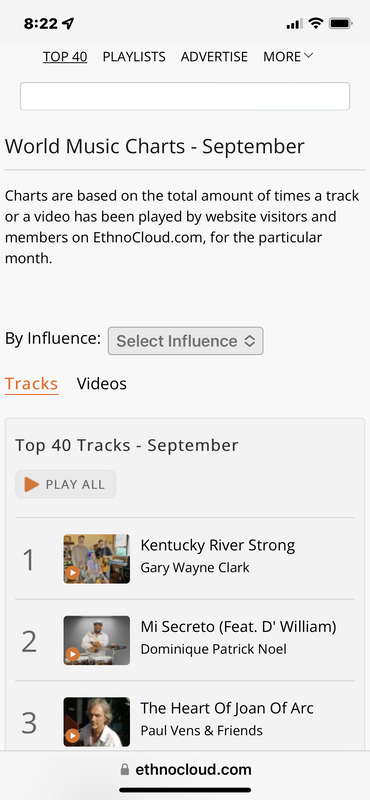
Task: Click the PLAY ALL button
Action: pyautogui.click(x=65, y=484)
